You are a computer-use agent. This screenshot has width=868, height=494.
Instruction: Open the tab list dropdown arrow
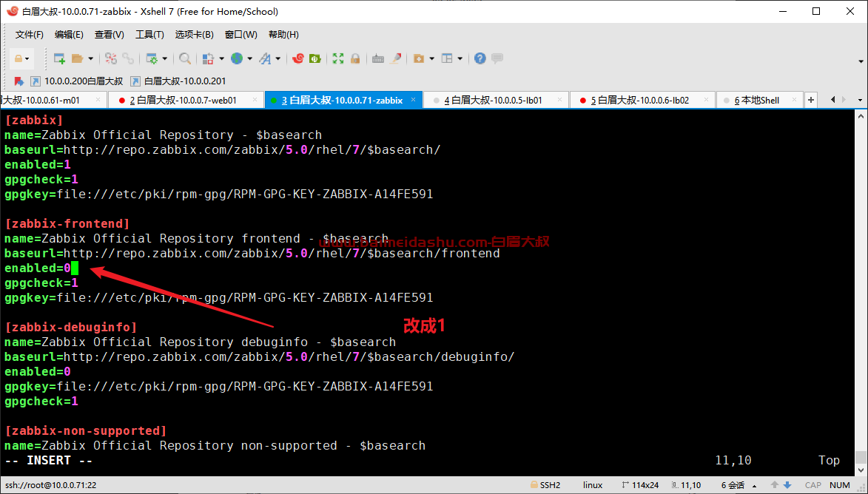tap(861, 100)
